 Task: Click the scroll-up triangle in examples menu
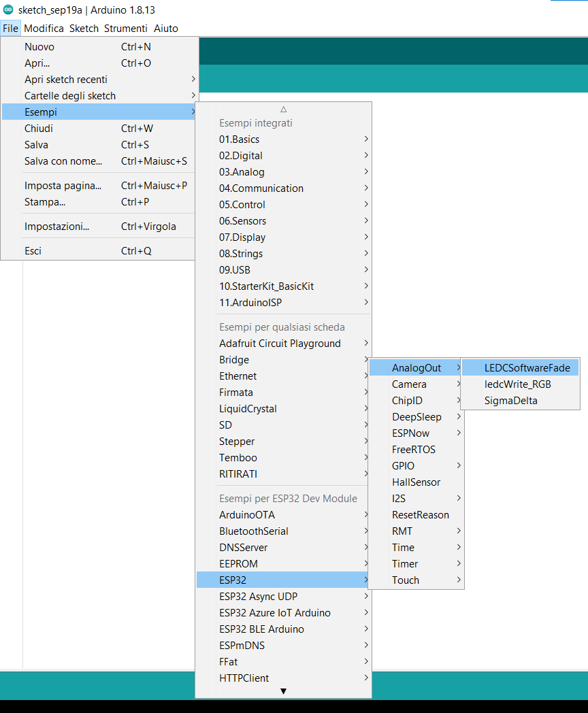283,109
